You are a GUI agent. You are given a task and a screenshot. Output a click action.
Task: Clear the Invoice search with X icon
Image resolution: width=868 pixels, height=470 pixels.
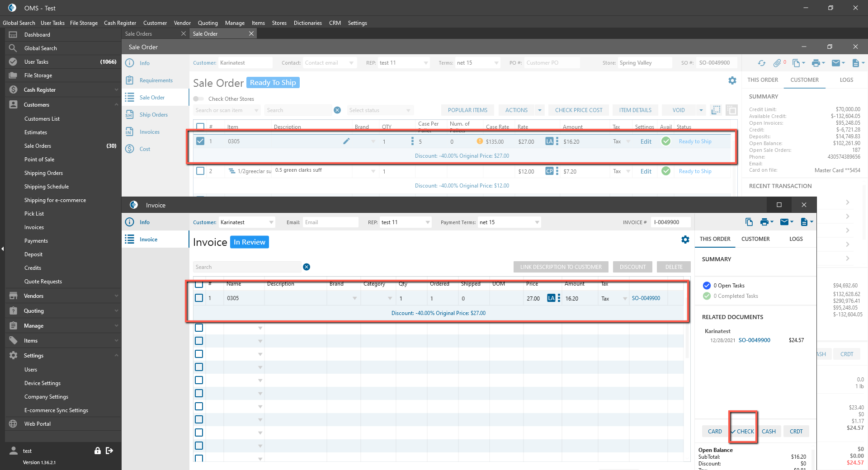307,267
